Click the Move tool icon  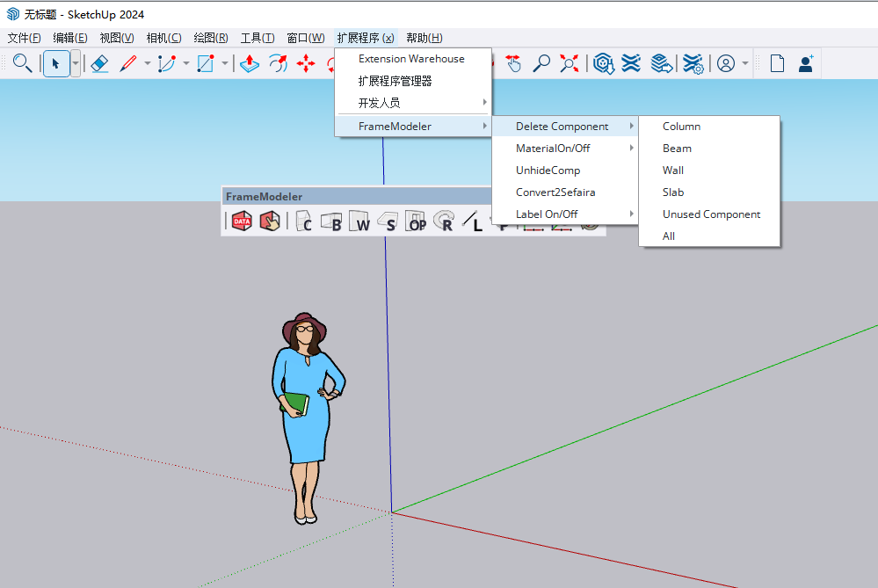[x=306, y=63]
